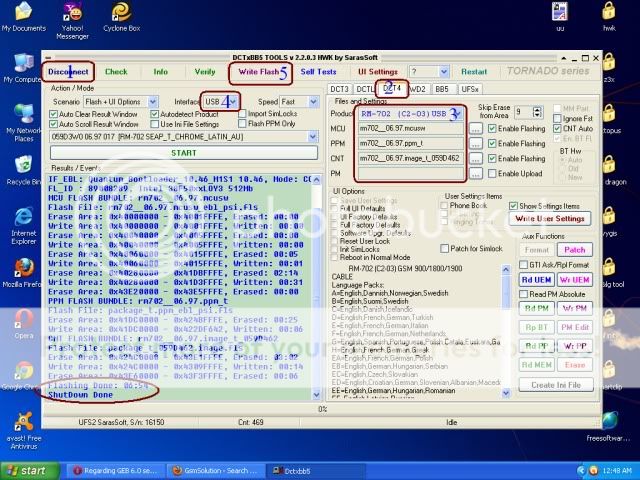Toggle Auto Scroll Result Window checkbox
The height and width of the screenshot is (480, 640).
click(x=53, y=124)
